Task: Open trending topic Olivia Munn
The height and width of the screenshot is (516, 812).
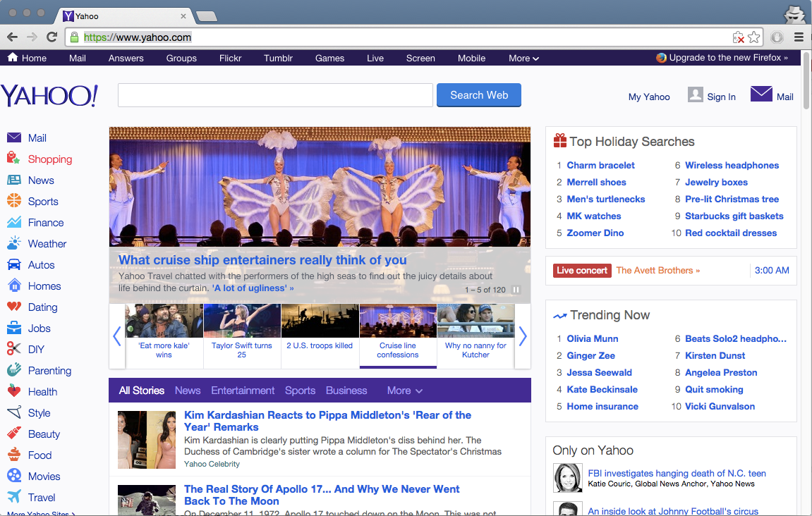Action: coord(593,338)
